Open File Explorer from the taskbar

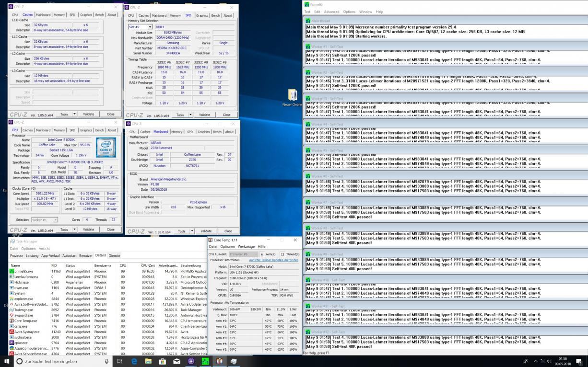[x=148, y=361]
